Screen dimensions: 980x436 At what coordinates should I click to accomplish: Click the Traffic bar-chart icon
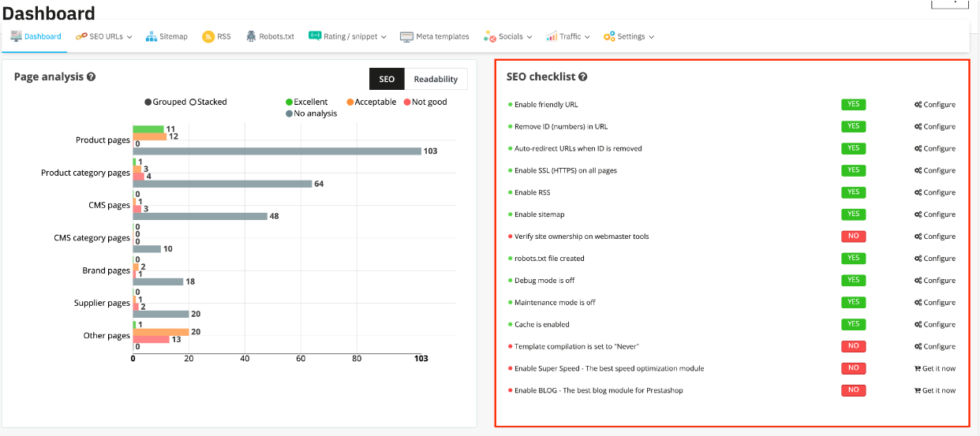point(551,36)
